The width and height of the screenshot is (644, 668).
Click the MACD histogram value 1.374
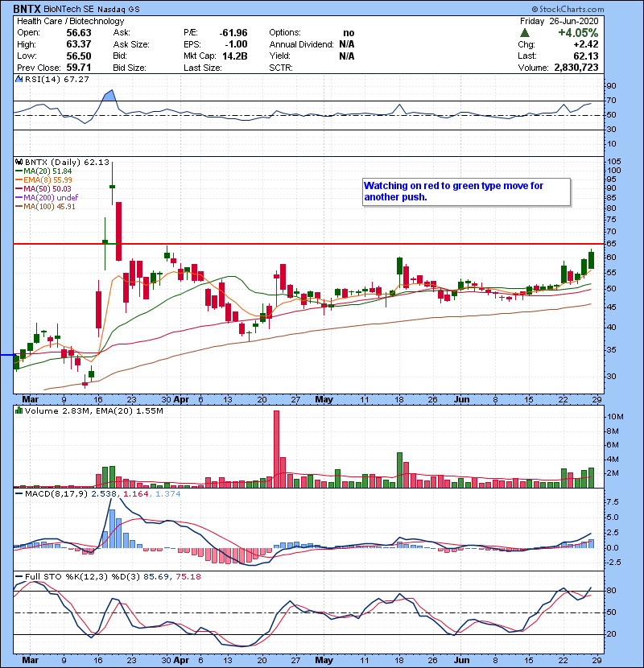[167, 493]
